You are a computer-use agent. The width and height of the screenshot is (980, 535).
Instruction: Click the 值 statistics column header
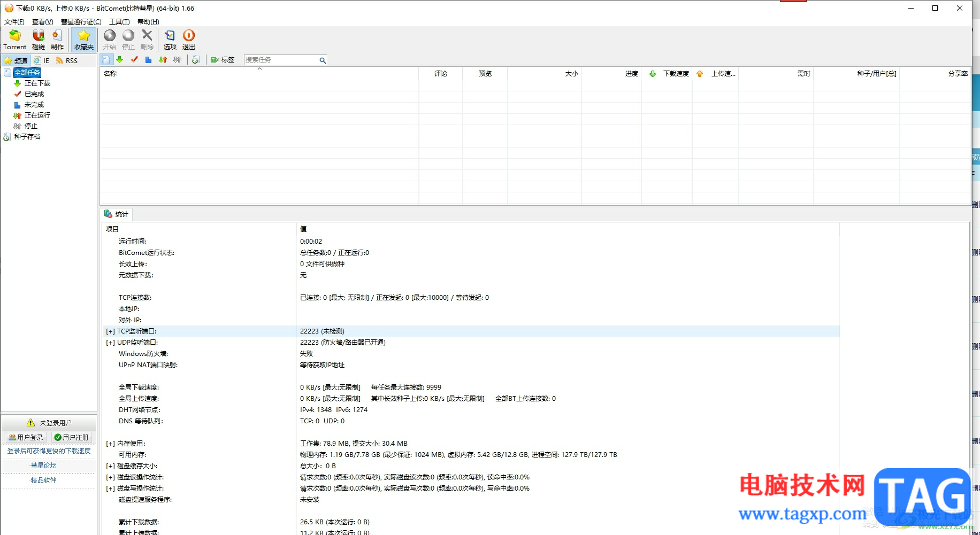568,229
